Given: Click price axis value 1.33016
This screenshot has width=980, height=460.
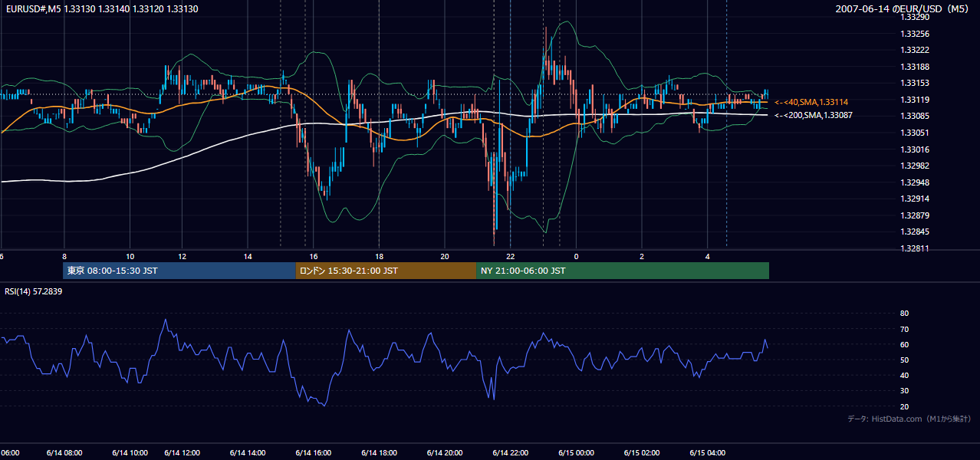Looking at the screenshot, I should 915,149.
